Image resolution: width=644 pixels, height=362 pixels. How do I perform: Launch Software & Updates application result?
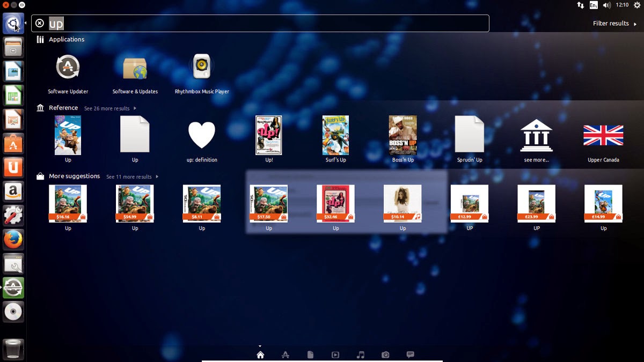click(x=135, y=74)
